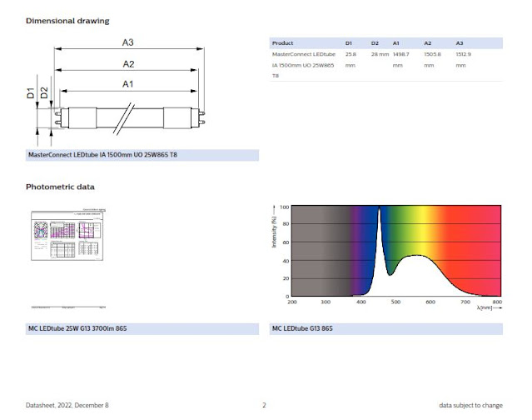Click the LED tube illustration
Screen dimensions: 532x420
[x=130, y=118]
